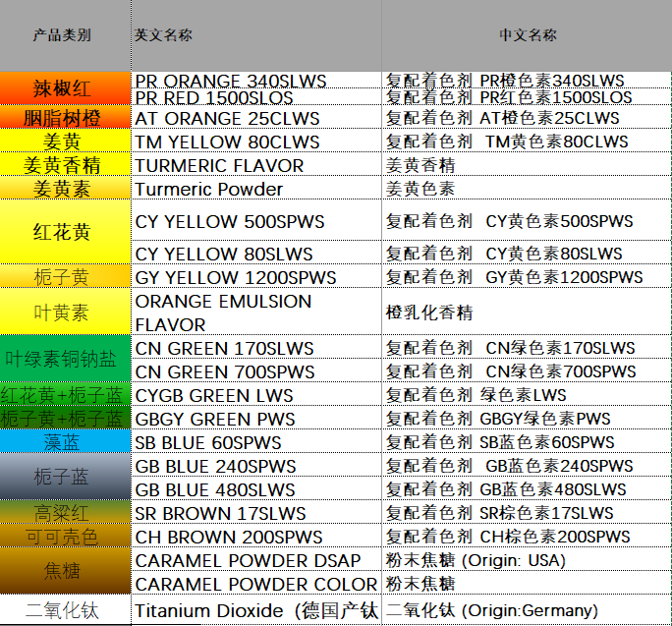Click the 姜黄香精 Chinese name cell
Viewport: 672px width, 626px height.
pyautogui.click(x=527, y=164)
